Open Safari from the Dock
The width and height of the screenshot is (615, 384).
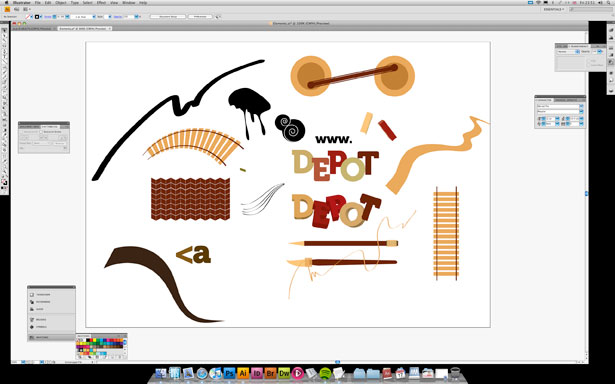[x=202, y=373]
